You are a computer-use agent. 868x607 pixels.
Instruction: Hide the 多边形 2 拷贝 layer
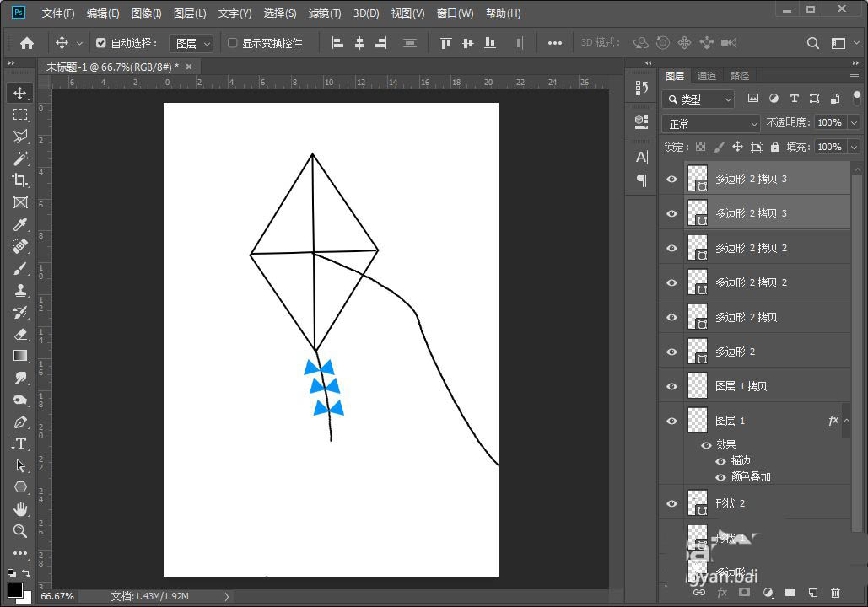671,318
